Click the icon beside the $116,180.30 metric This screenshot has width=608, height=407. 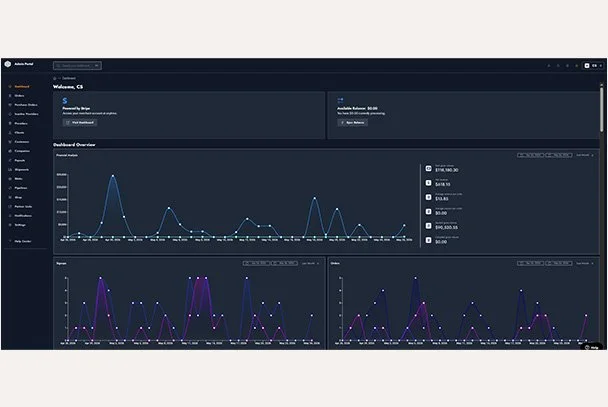tap(428, 168)
